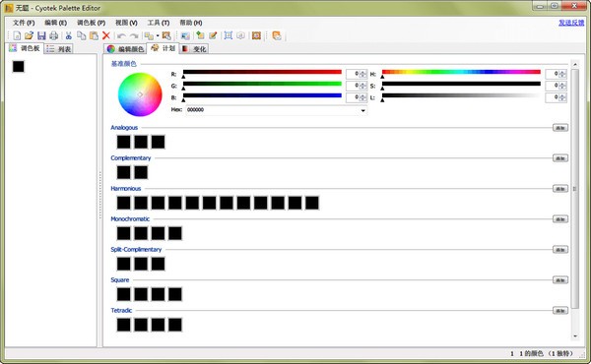Click the import from image icon

tap(185, 35)
